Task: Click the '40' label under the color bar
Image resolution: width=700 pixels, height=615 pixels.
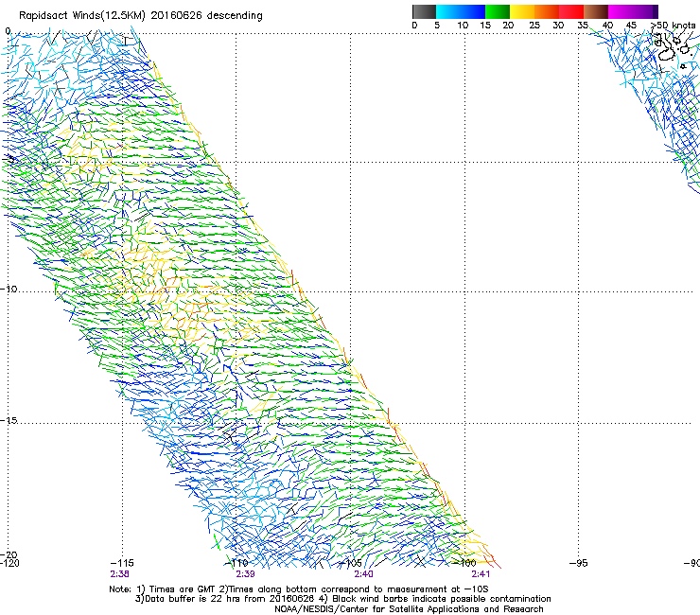Action: click(x=607, y=26)
